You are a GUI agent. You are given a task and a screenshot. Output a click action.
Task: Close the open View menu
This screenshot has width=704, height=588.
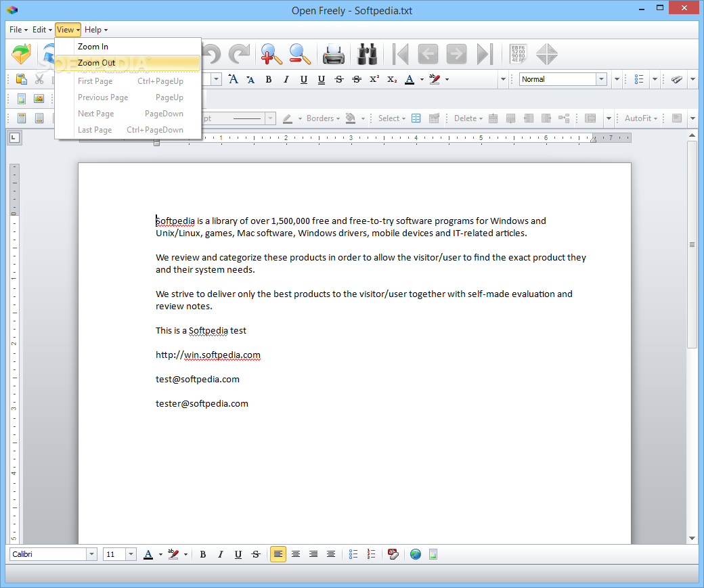pyautogui.click(x=68, y=30)
